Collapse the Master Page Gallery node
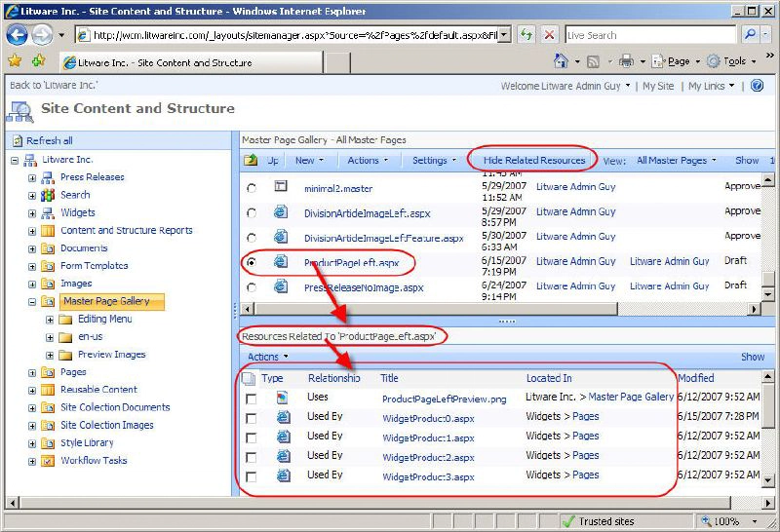 32,302
